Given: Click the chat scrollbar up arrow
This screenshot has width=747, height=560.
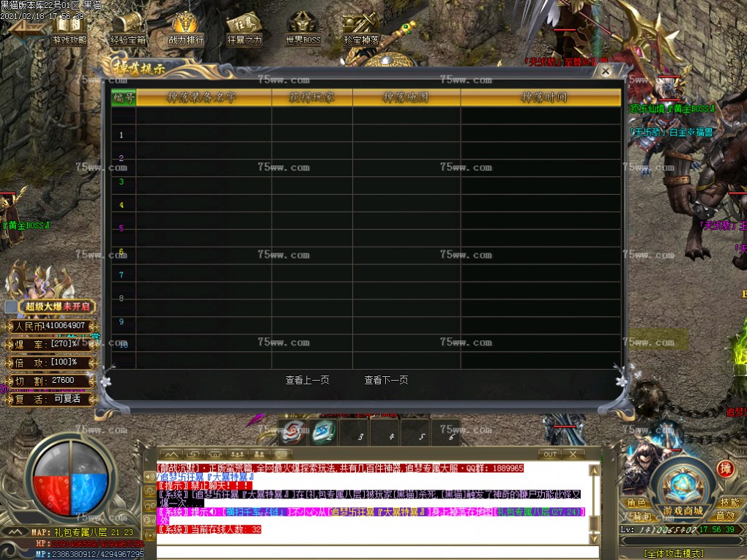Looking at the screenshot, I should 594,471.
